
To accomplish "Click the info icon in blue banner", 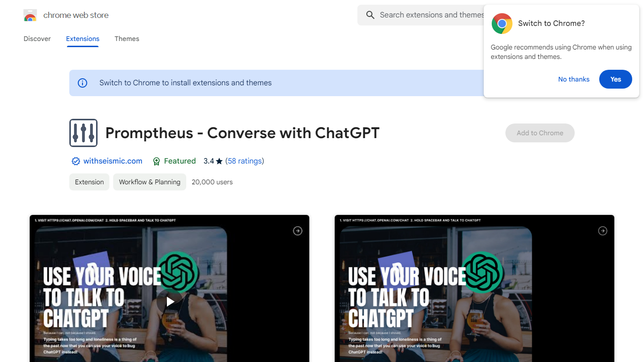I will pos(83,83).
